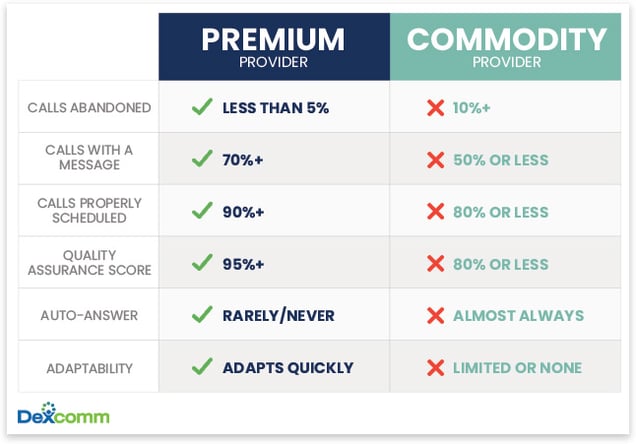Select the Commodity Provider column header
This screenshot has height=444, width=636.
[505, 47]
